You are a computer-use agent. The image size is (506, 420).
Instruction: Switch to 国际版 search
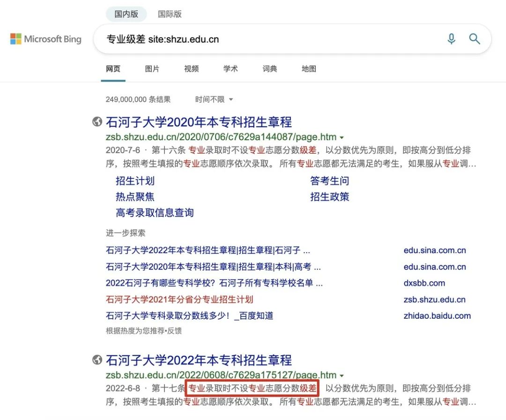click(170, 14)
